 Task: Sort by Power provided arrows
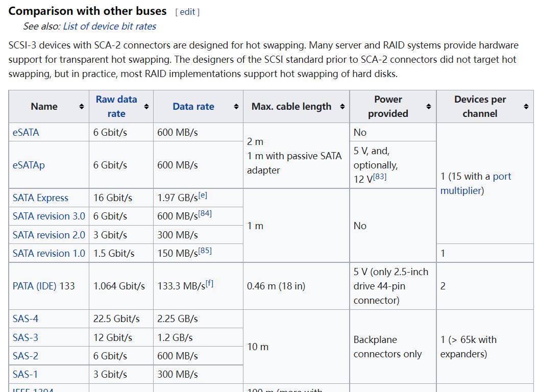(429, 107)
